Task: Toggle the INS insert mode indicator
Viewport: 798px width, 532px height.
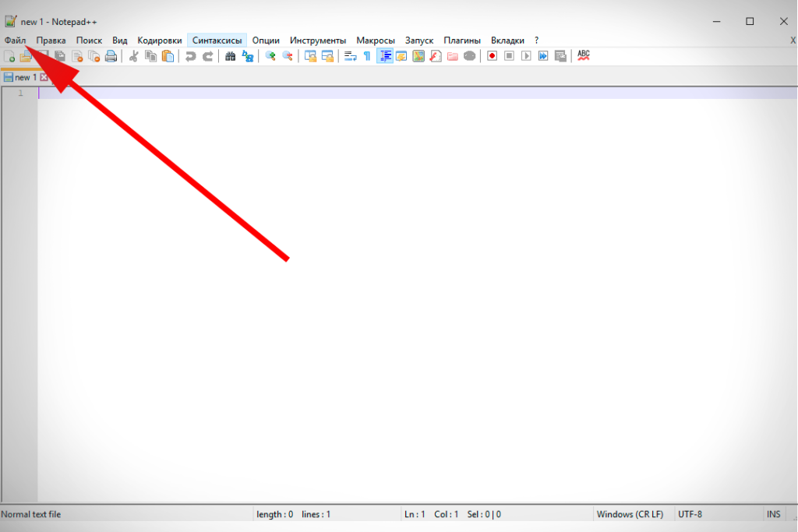Action: pyautogui.click(x=774, y=514)
